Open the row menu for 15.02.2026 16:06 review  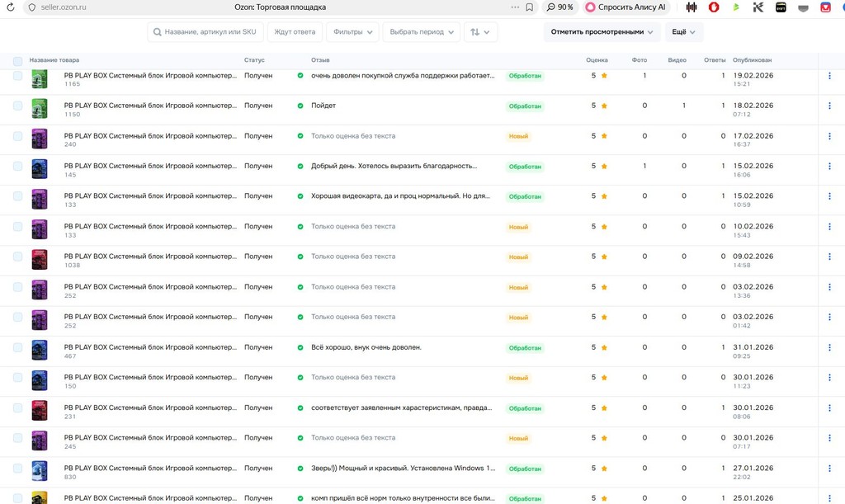coord(829,167)
